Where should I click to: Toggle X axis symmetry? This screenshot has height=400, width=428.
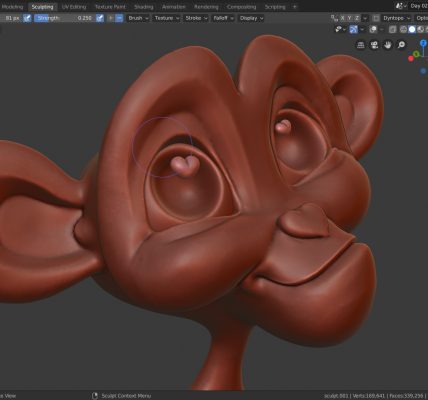click(342, 18)
